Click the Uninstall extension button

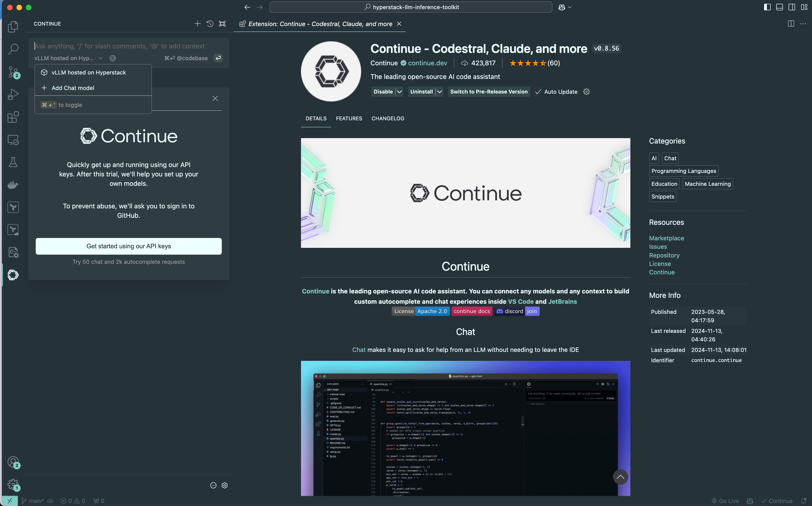coord(421,92)
